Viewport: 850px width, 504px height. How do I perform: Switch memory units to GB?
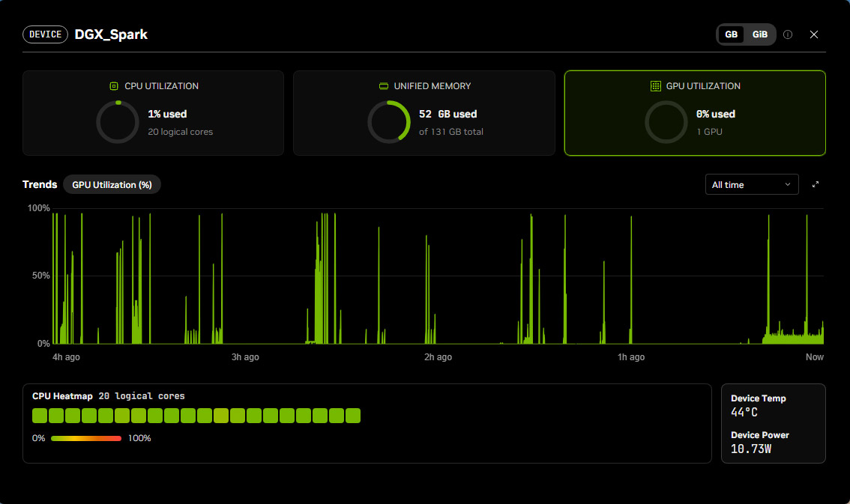(x=732, y=34)
